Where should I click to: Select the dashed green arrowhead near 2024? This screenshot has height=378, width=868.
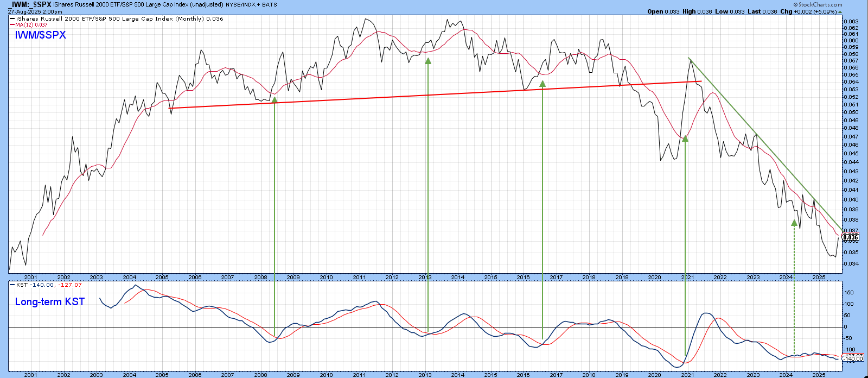tap(794, 223)
